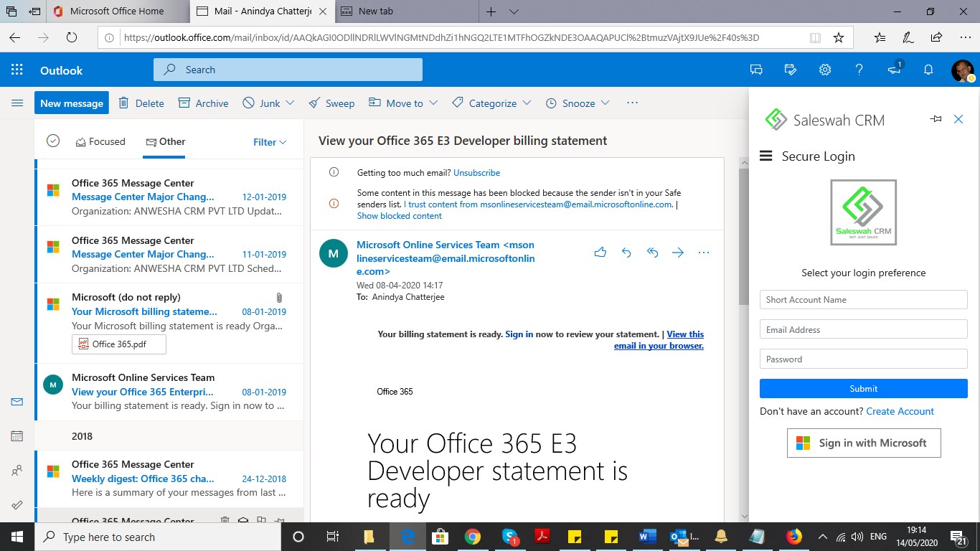Open Outlook settings gear
980x551 pixels.
click(x=825, y=70)
